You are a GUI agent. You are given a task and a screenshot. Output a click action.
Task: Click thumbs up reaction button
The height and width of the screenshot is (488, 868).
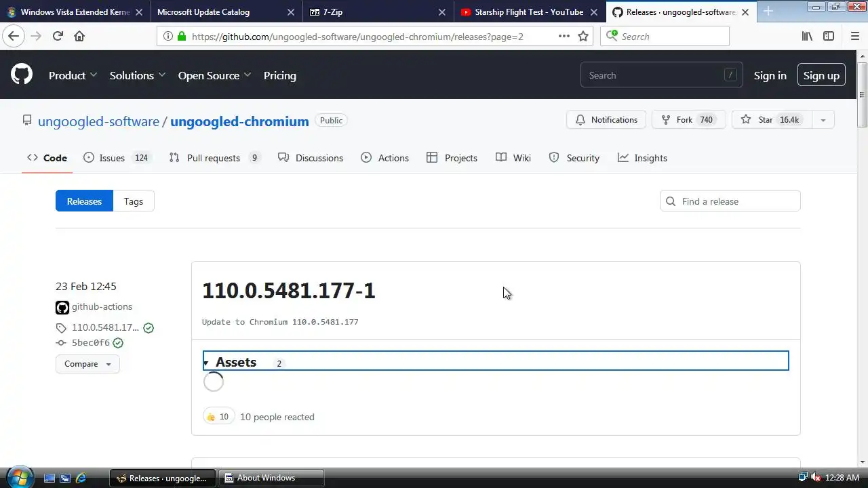pos(218,416)
